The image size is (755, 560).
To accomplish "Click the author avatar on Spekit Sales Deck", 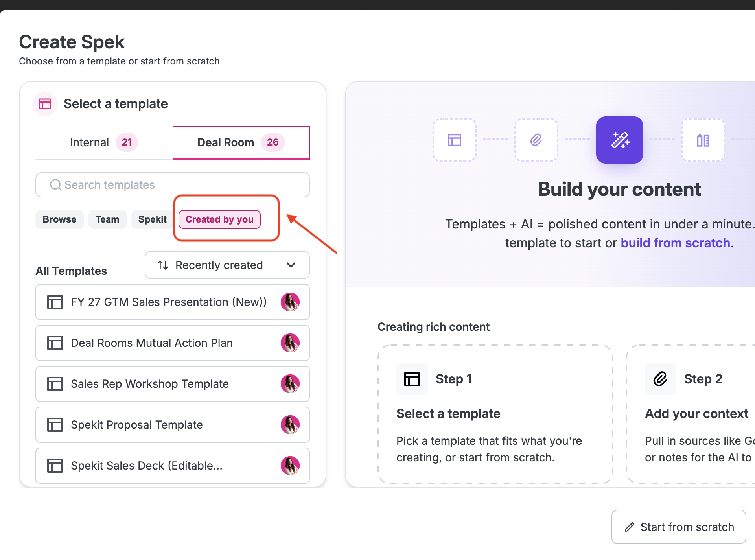I will (x=290, y=466).
